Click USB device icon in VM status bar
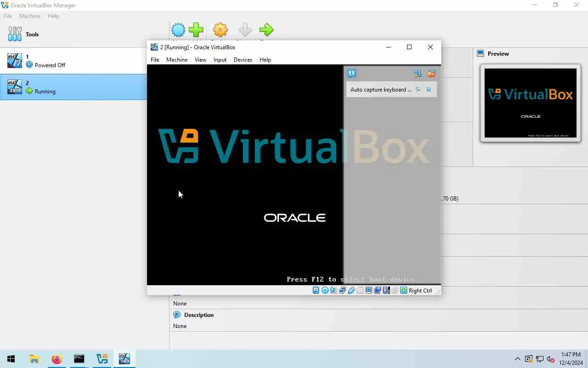This screenshot has height=368, width=588. [351, 290]
